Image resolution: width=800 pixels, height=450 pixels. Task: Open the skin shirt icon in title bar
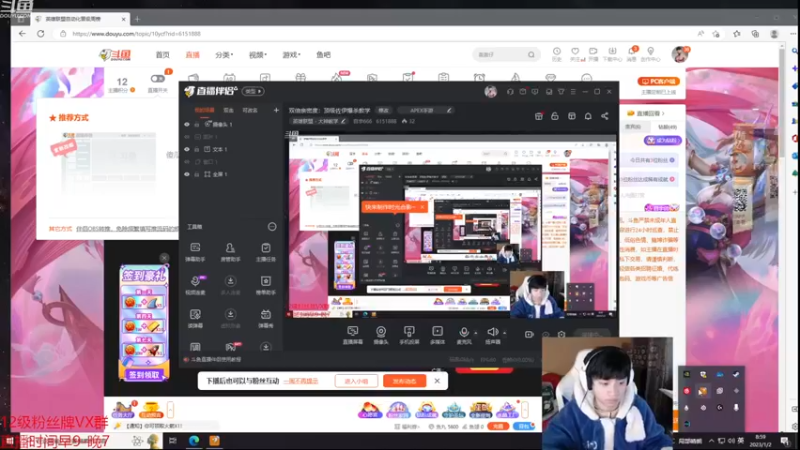click(x=561, y=92)
